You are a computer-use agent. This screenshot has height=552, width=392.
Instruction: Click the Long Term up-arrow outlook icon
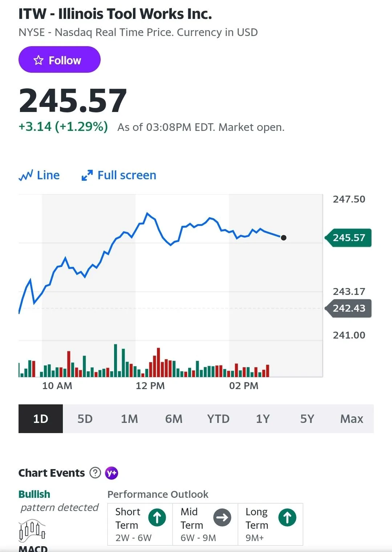click(287, 517)
